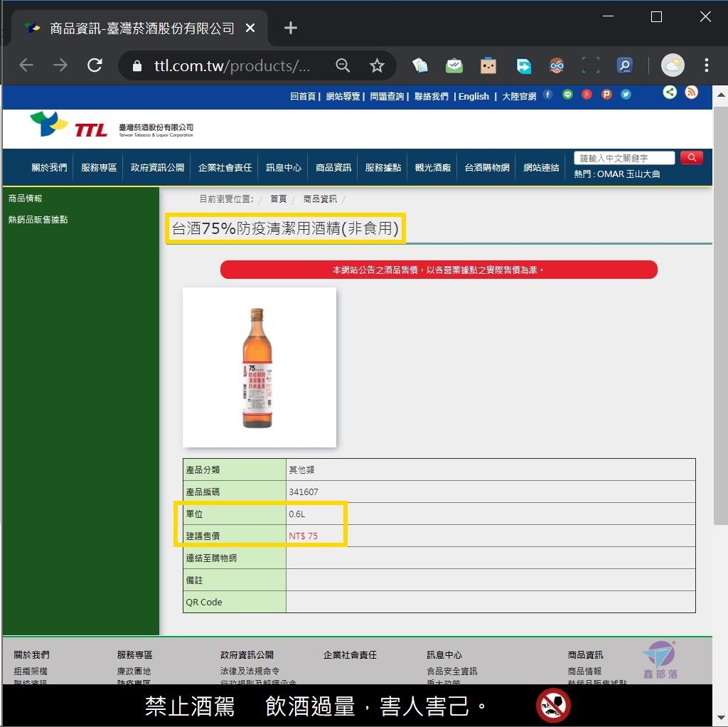The width and height of the screenshot is (728, 727).
Task: Click the scrollbar down arrow
Action: (721, 718)
